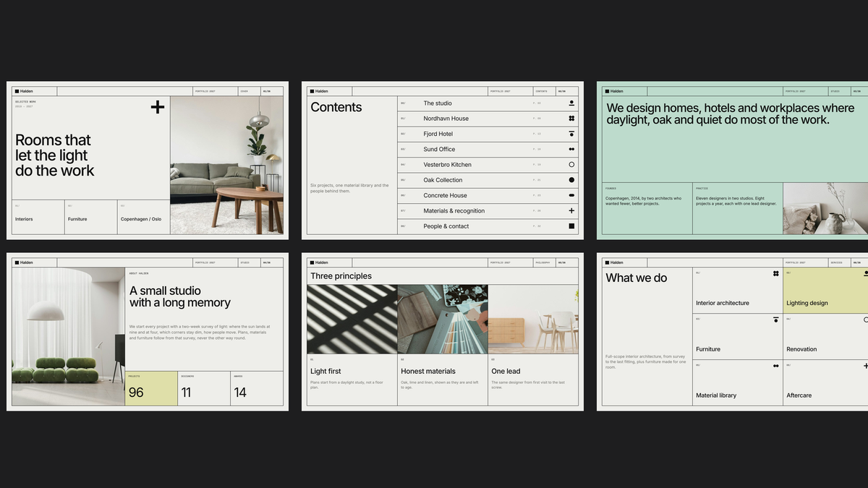Click the person icon beside The studio
The image size is (868, 488).
(x=571, y=103)
